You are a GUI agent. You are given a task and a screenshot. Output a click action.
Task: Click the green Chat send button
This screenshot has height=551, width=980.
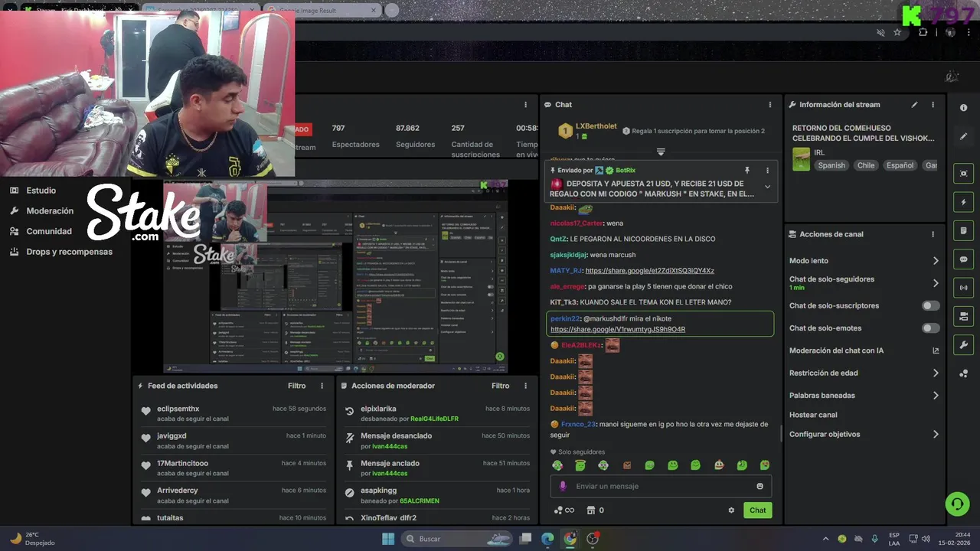click(757, 510)
